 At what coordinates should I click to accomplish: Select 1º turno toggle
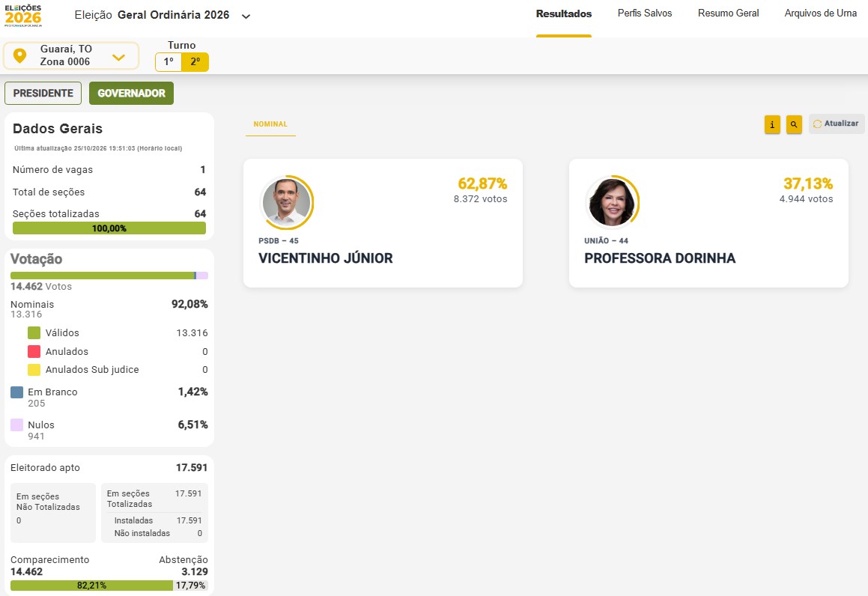click(x=169, y=61)
